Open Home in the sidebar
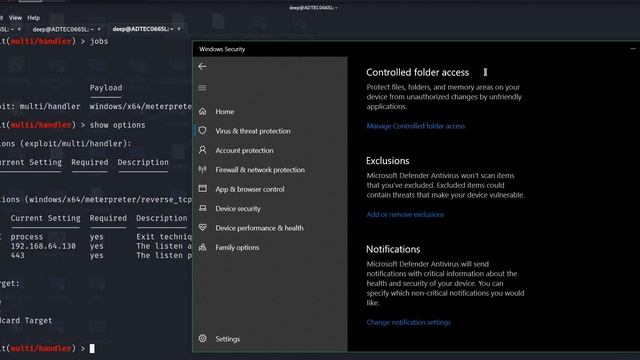The height and width of the screenshot is (360, 640). pyautogui.click(x=224, y=111)
